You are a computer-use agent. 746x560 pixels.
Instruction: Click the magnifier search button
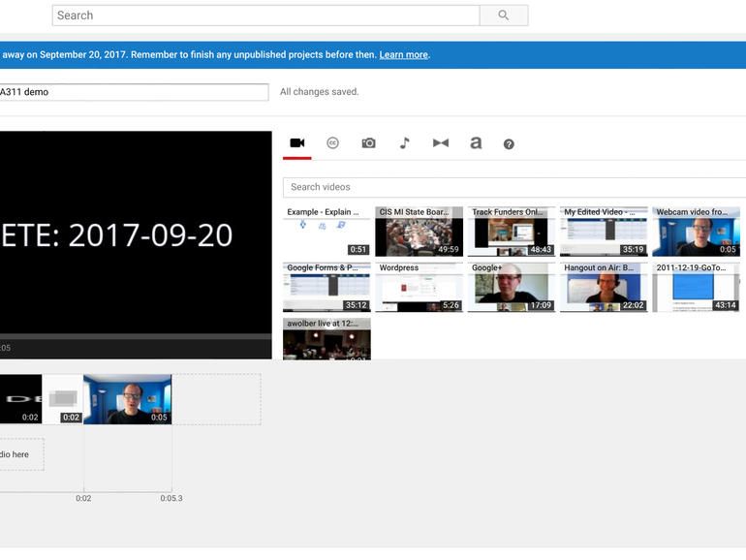[x=503, y=16]
